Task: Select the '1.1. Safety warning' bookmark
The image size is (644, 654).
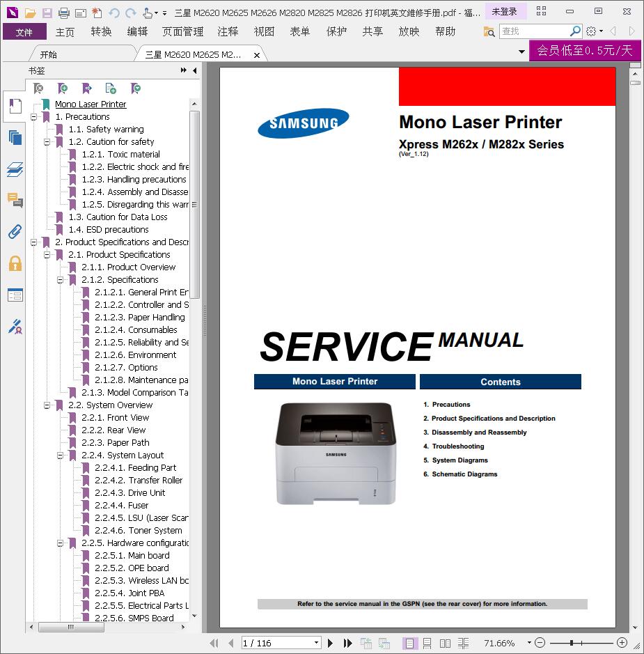Action: 107,130
